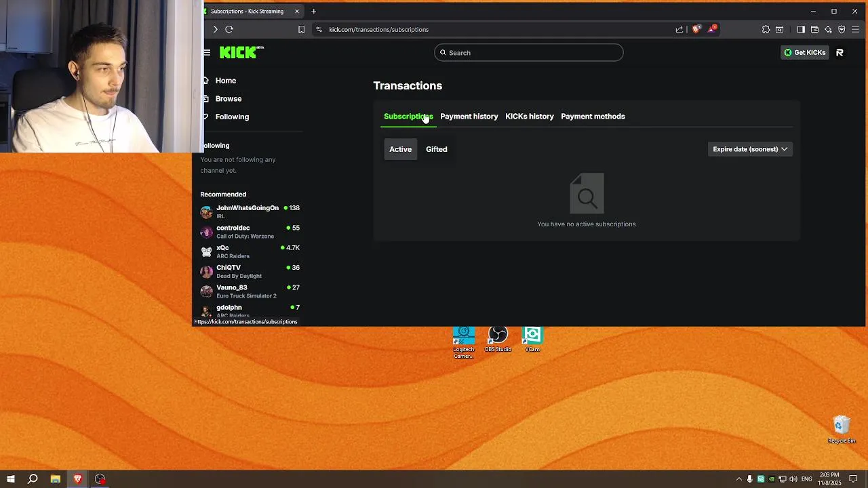Click the browser forward arrow

click(215, 29)
